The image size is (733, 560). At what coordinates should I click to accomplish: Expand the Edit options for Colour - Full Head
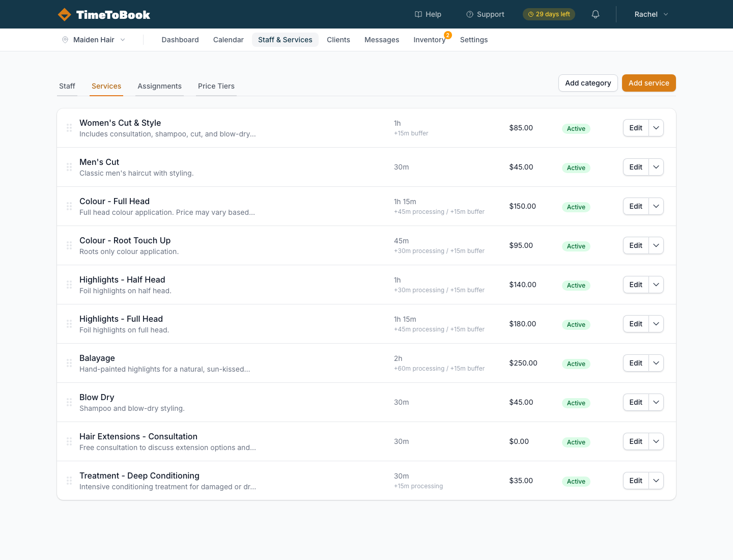point(656,206)
